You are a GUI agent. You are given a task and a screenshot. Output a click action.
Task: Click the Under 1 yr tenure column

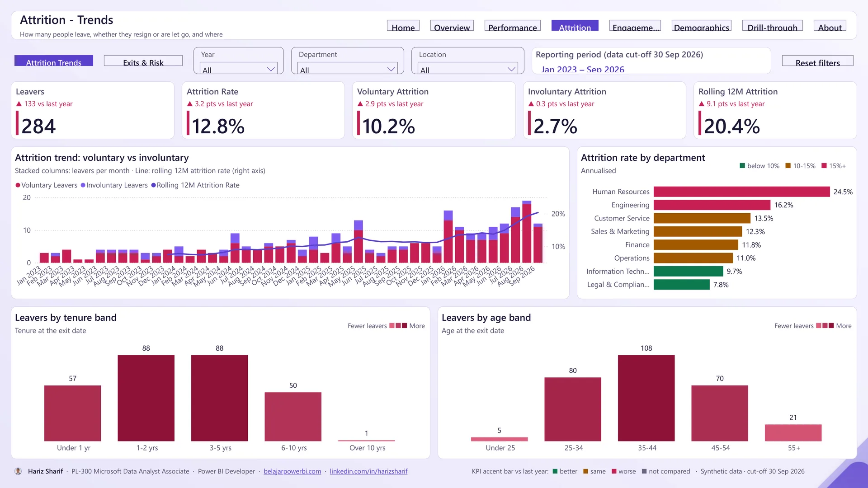tap(73, 413)
